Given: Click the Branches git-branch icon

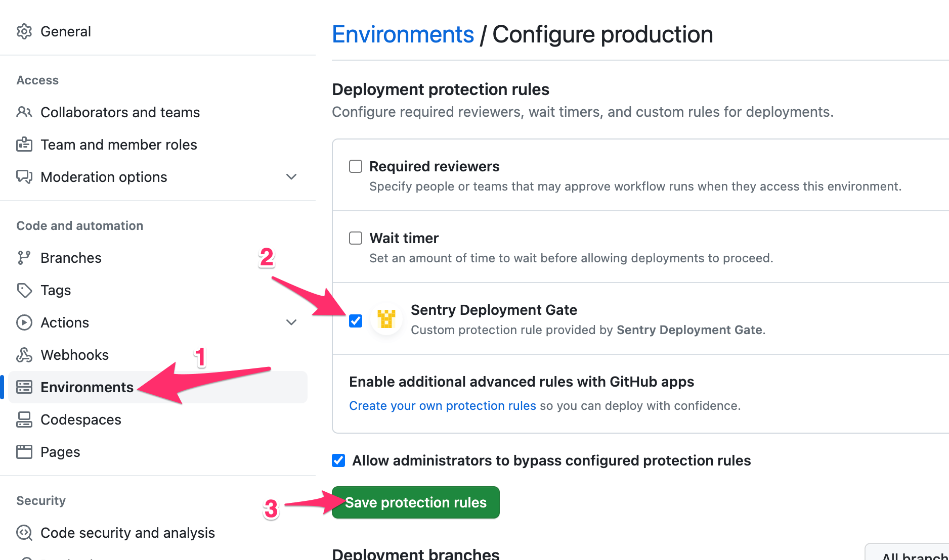Looking at the screenshot, I should (24, 258).
